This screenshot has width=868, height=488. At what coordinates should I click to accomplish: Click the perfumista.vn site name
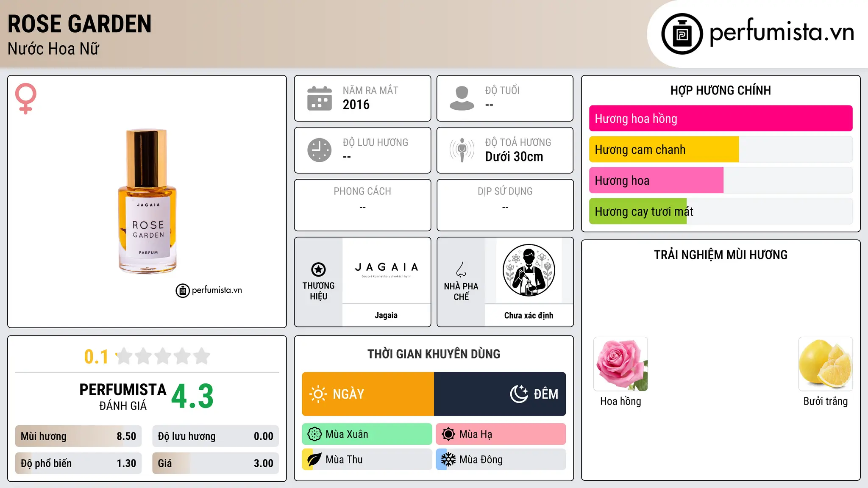point(782,32)
